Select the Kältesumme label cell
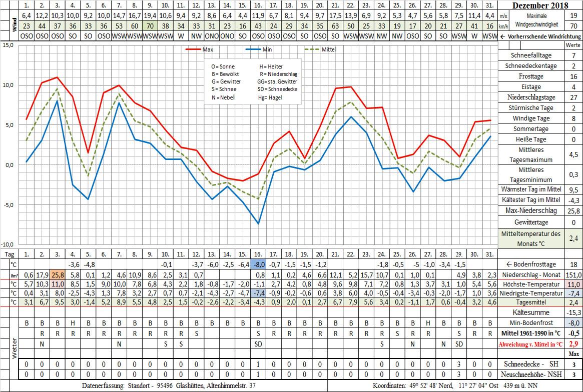Screen dimensions: 583x392 [530, 311]
